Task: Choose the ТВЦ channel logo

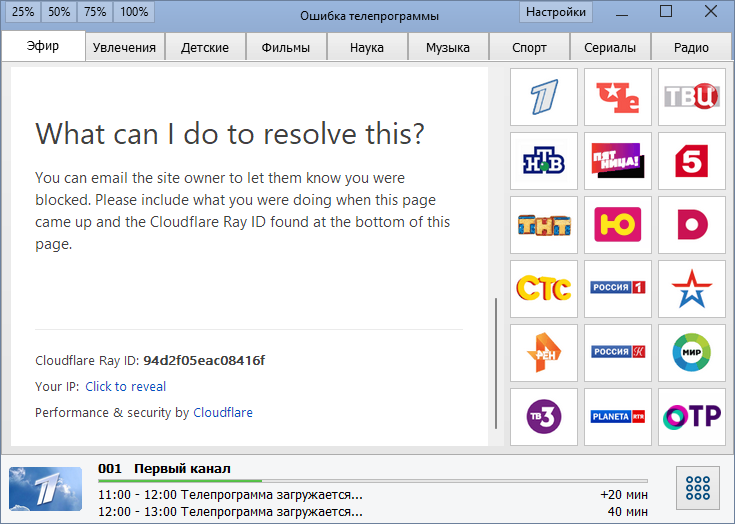Action: pyautogui.click(x=692, y=97)
